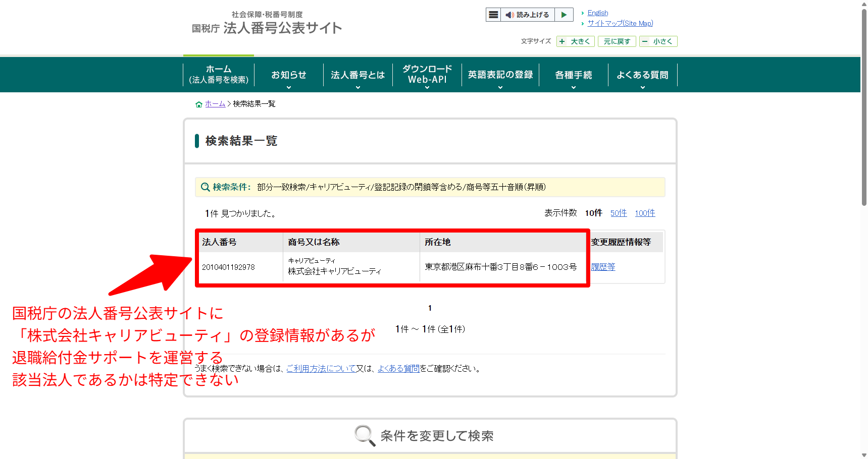The height and width of the screenshot is (459, 868).
Task: Expand the お知らせ menu
Action: tap(289, 75)
